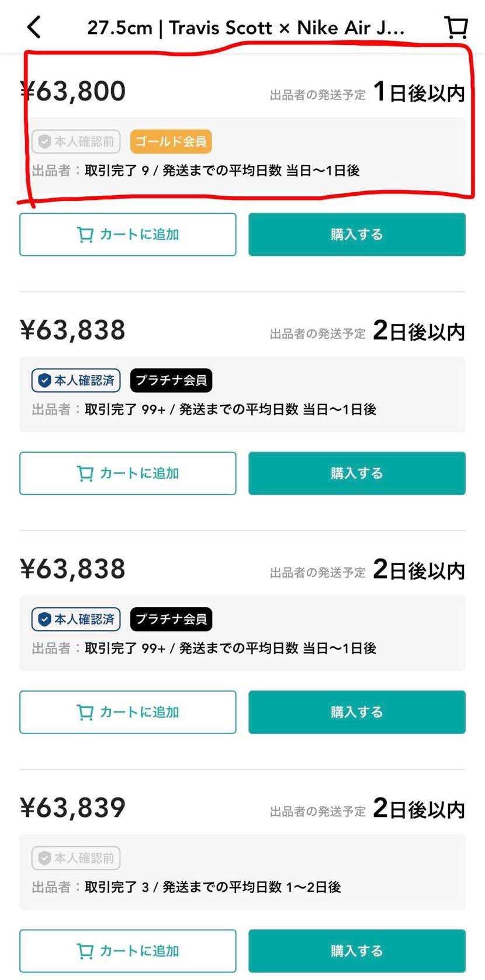
Task: Add the ¥63,800 listing to cart
Action: [128, 234]
